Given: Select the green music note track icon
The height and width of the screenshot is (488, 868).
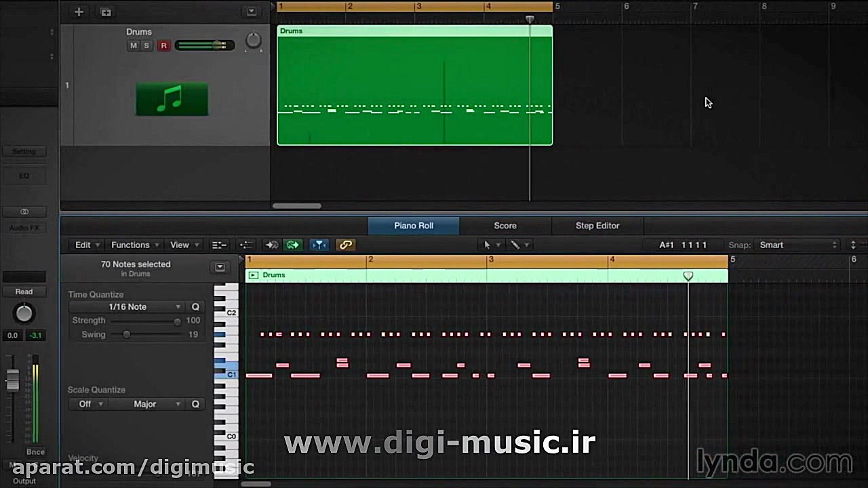Looking at the screenshot, I should pyautogui.click(x=172, y=99).
